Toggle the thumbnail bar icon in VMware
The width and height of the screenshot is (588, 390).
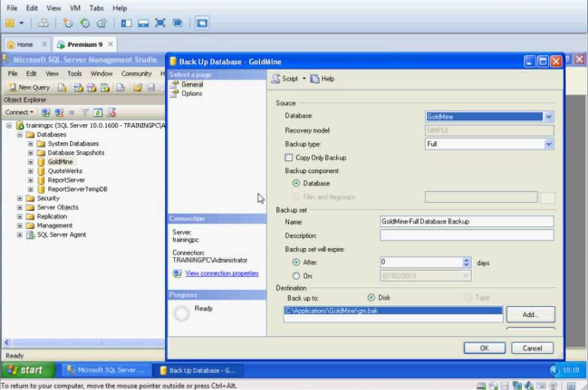(143, 23)
